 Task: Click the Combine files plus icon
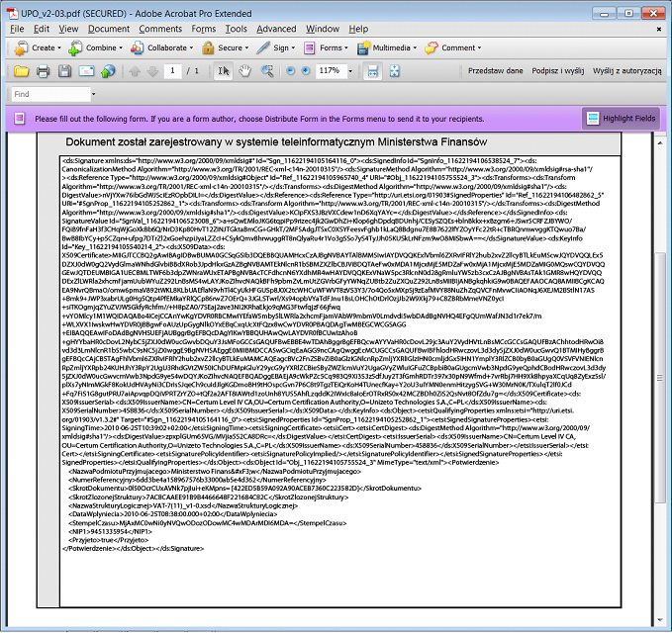75,47
